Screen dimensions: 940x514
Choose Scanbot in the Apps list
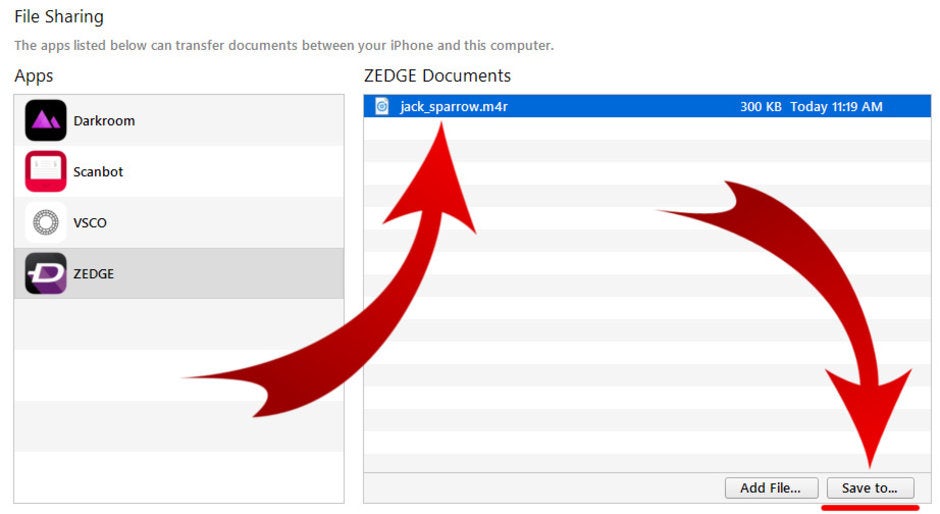coord(179,171)
